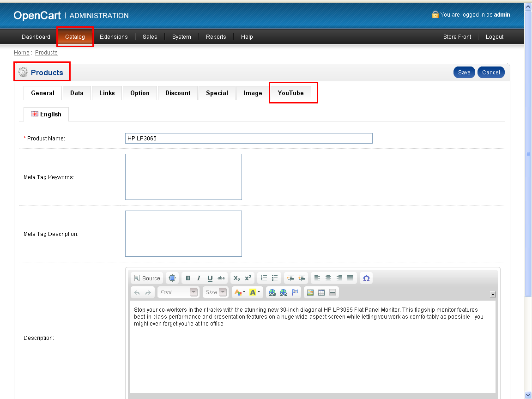532x399 pixels.
Task: Go to the Store Front
Action: 457,36
